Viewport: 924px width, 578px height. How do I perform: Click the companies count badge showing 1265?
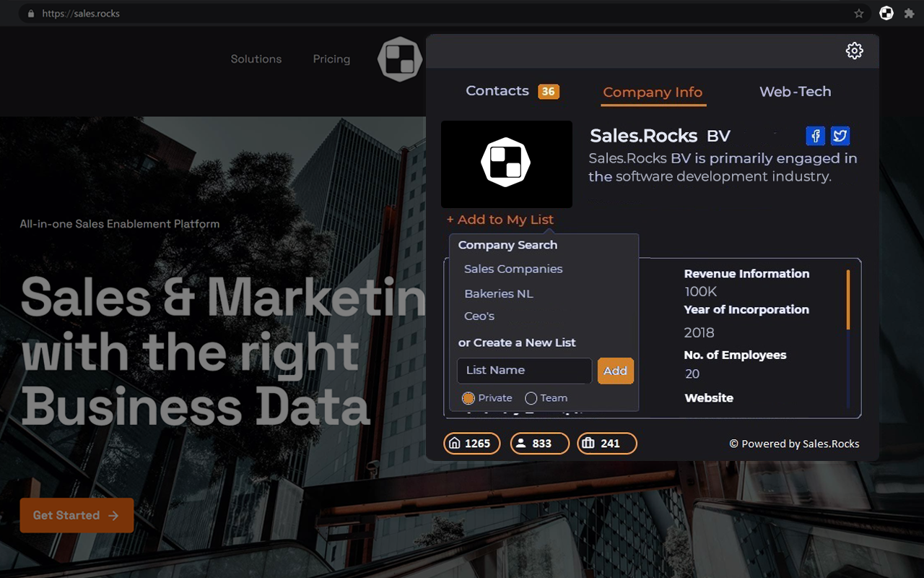click(x=471, y=443)
